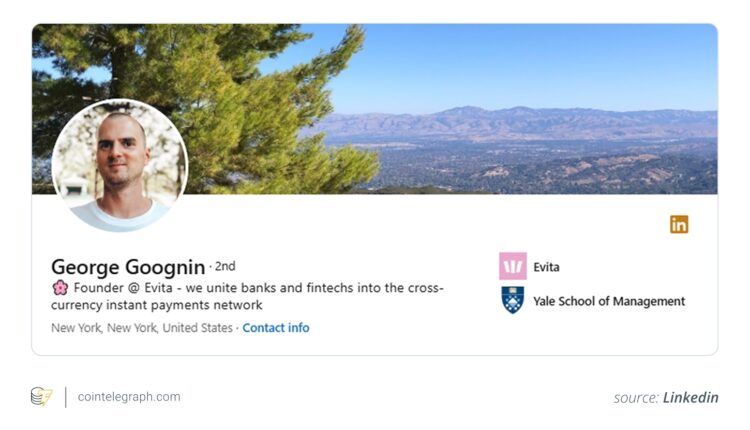
Task: Click the vertical divider beside cointelegraph.com
Action: coord(66,397)
